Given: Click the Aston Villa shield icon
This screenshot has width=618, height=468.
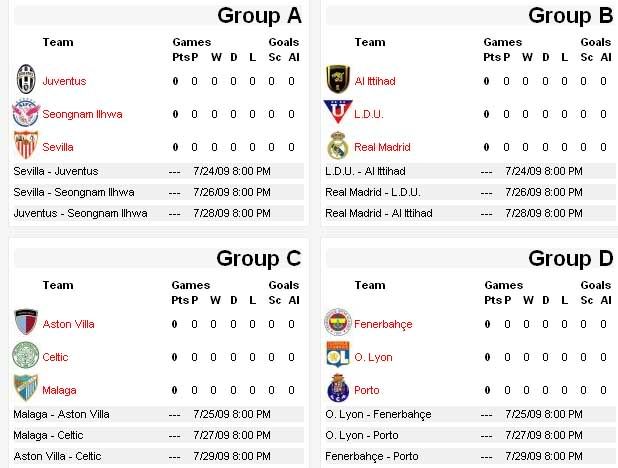Looking at the screenshot, I should coord(26,322).
